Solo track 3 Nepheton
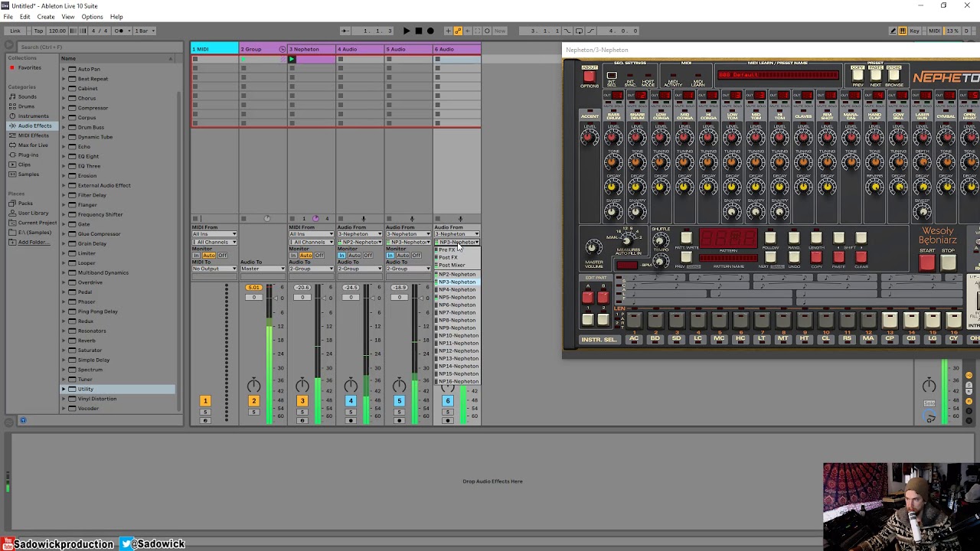 click(302, 412)
